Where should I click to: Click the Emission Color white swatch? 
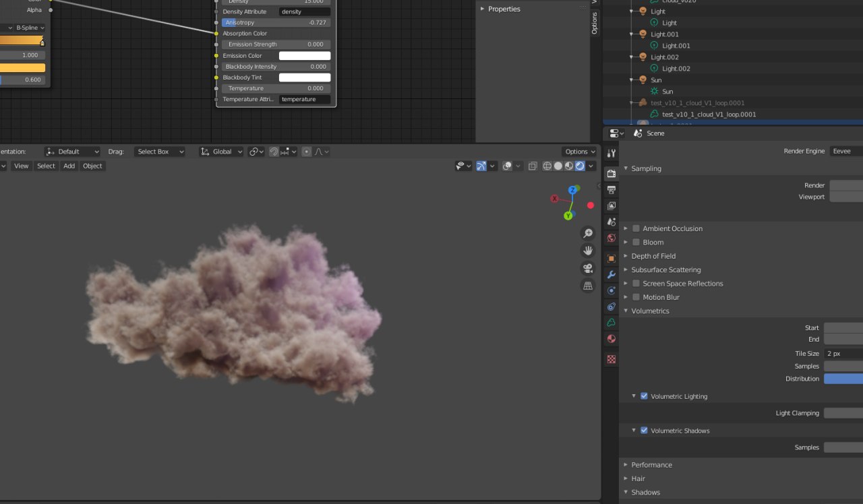tap(305, 56)
